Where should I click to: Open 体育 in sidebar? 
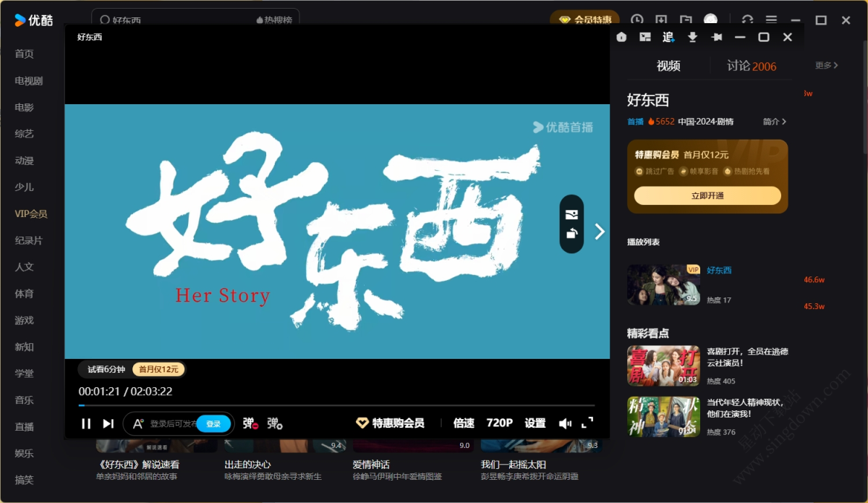tap(25, 294)
